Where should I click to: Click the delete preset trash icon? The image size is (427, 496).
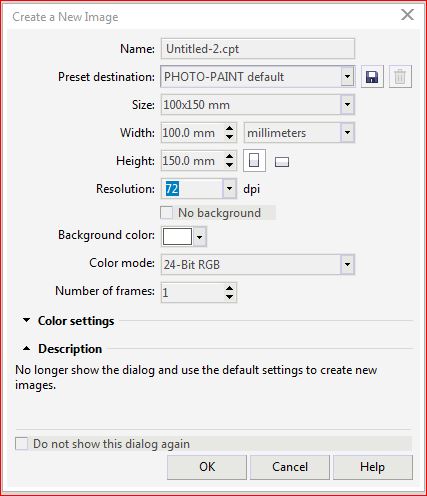coord(400,77)
